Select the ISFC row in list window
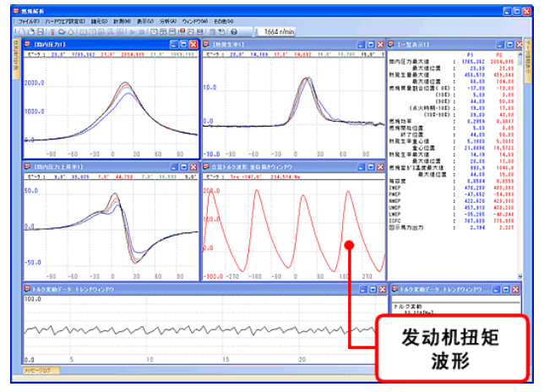 pyautogui.click(x=451, y=220)
